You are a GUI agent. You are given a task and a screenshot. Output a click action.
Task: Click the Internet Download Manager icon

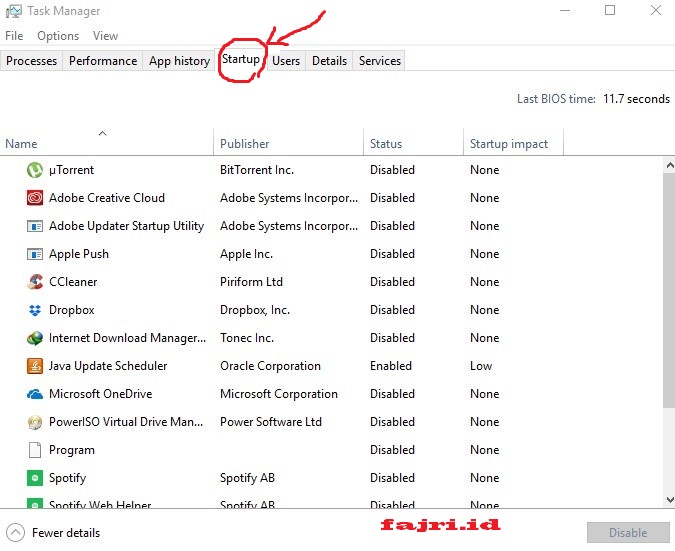click(x=35, y=338)
